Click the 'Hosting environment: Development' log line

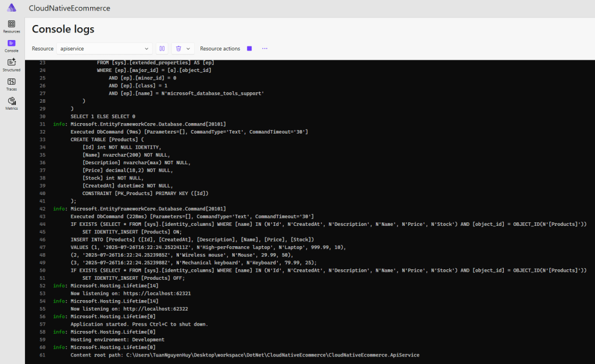117,340
